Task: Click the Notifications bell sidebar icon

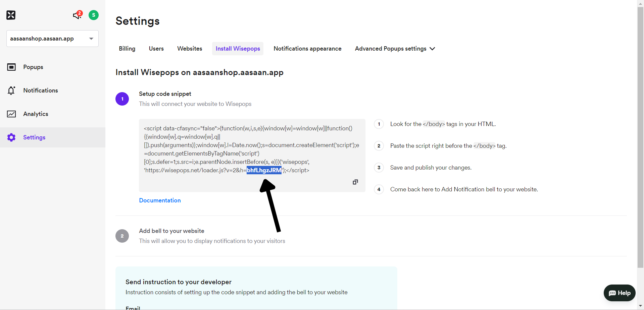Action: (11, 90)
